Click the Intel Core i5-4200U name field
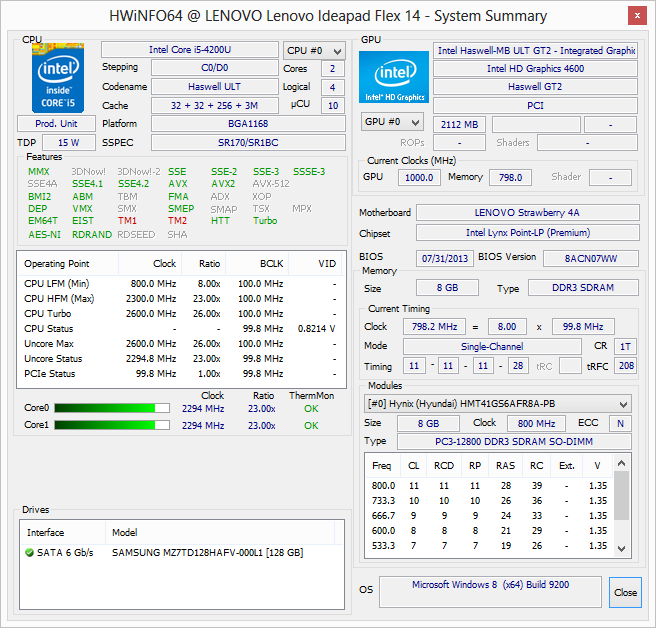The width and height of the screenshot is (656, 628). pyautogui.click(x=190, y=50)
